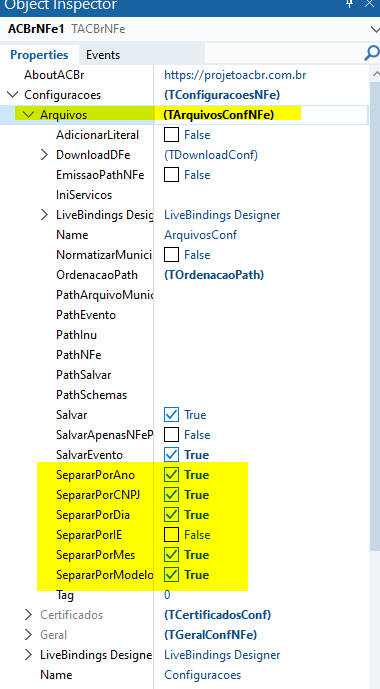Collapse the Arquivos node
This screenshot has width=380, height=689.
(x=29, y=115)
